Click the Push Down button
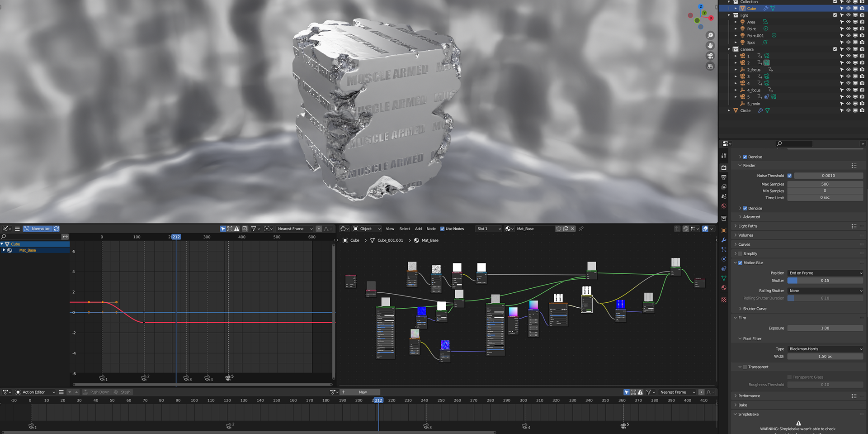 [x=97, y=392]
